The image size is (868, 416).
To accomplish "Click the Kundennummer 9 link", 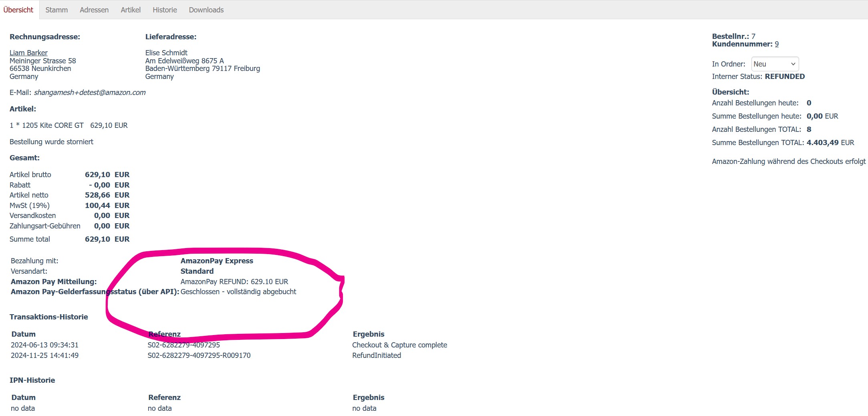I will coord(777,44).
